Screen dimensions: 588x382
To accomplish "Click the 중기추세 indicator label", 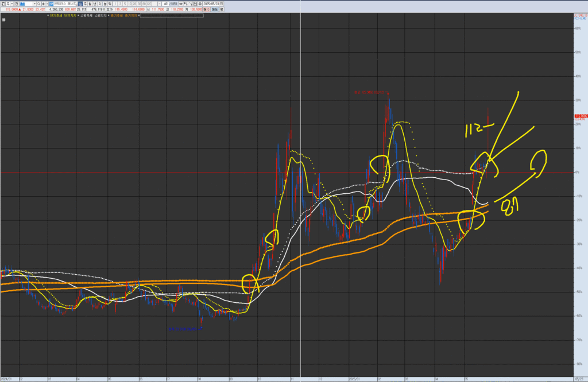I will point(117,15).
